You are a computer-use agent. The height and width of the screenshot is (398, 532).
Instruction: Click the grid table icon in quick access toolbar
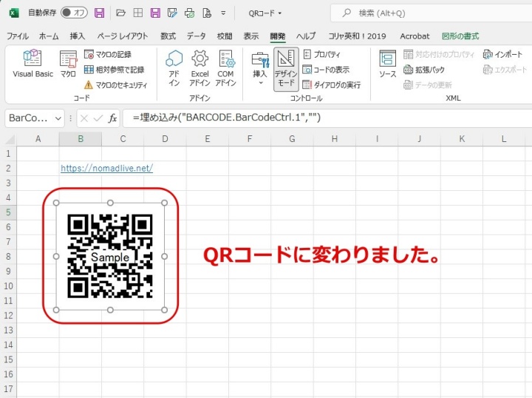click(137, 13)
